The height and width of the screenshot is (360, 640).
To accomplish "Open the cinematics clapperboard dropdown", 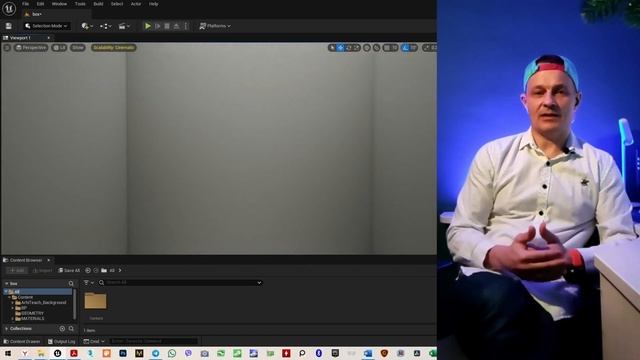I will point(124,26).
